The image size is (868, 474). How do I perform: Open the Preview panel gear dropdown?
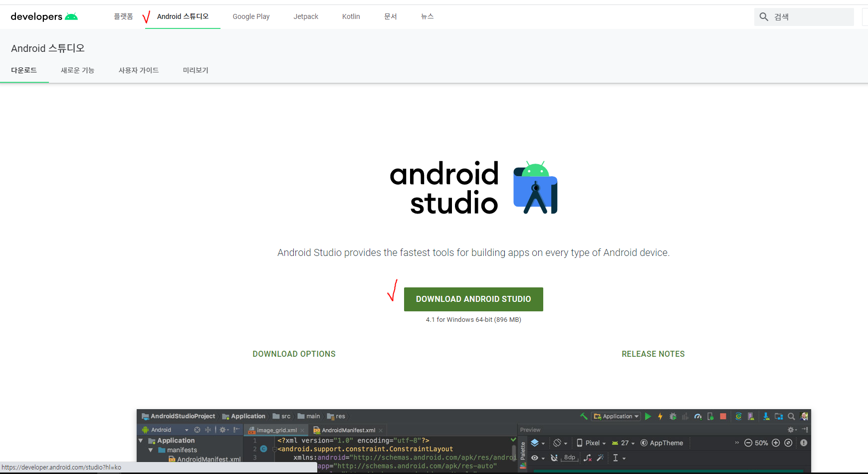793,430
